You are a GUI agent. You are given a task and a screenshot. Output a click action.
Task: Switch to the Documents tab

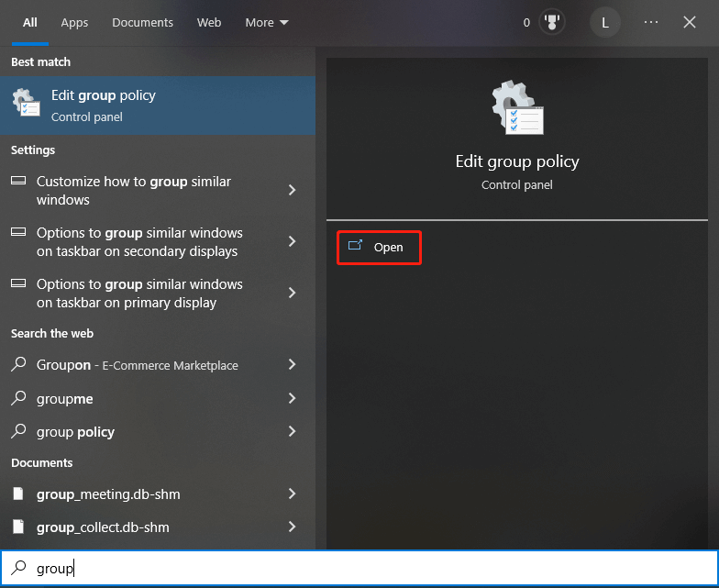tap(143, 22)
